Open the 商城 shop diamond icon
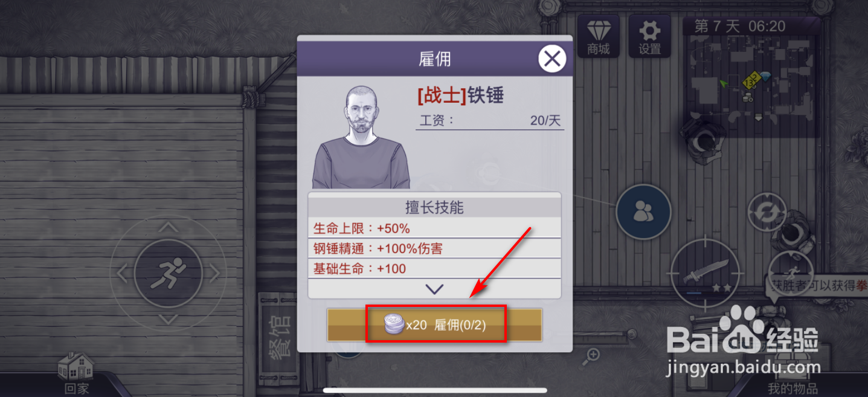Image resolution: width=868 pixels, height=397 pixels. (599, 37)
